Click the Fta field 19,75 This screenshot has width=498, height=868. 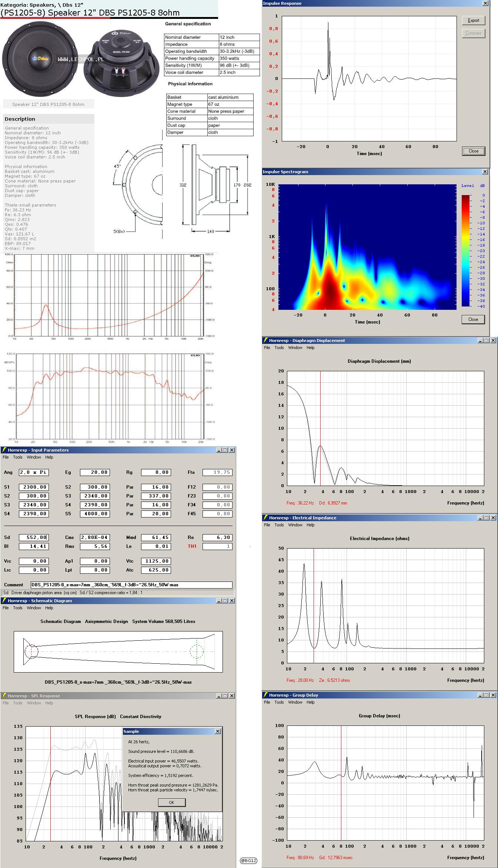pos(217,472)
